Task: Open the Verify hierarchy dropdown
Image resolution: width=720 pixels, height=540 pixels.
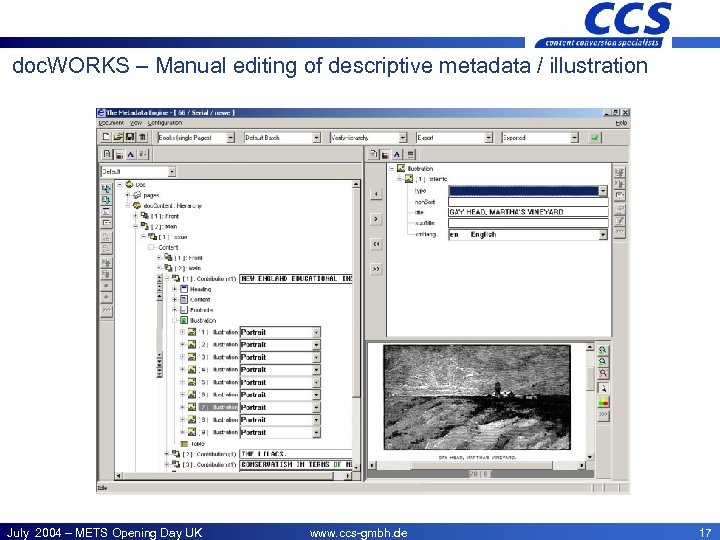Action: click(403, 137)
